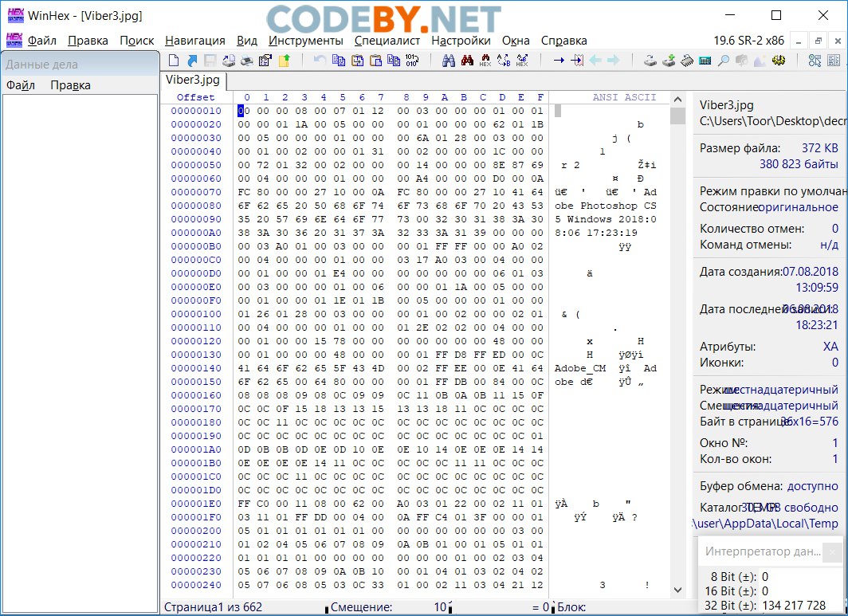Click the Go to offset arrow icon

tap(559, 60)
